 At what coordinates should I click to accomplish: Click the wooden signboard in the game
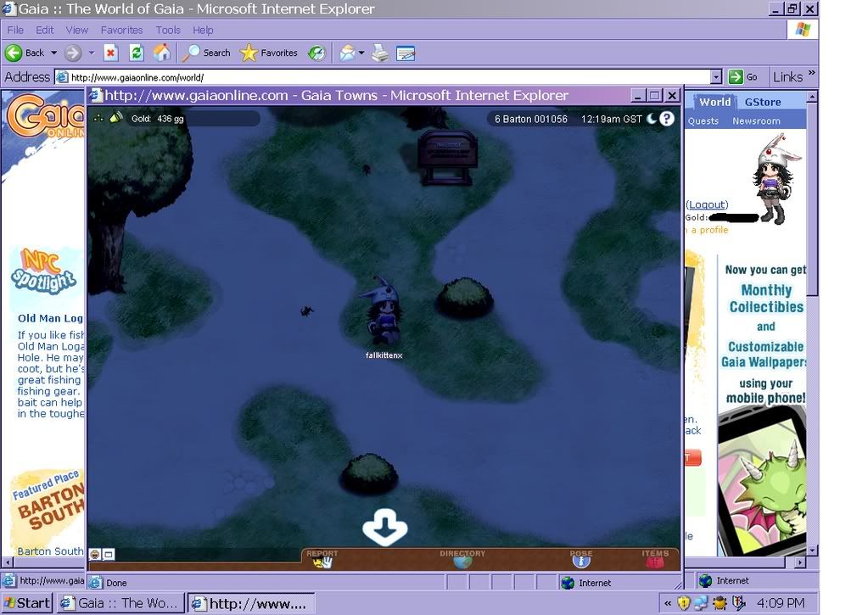(447, 157)
